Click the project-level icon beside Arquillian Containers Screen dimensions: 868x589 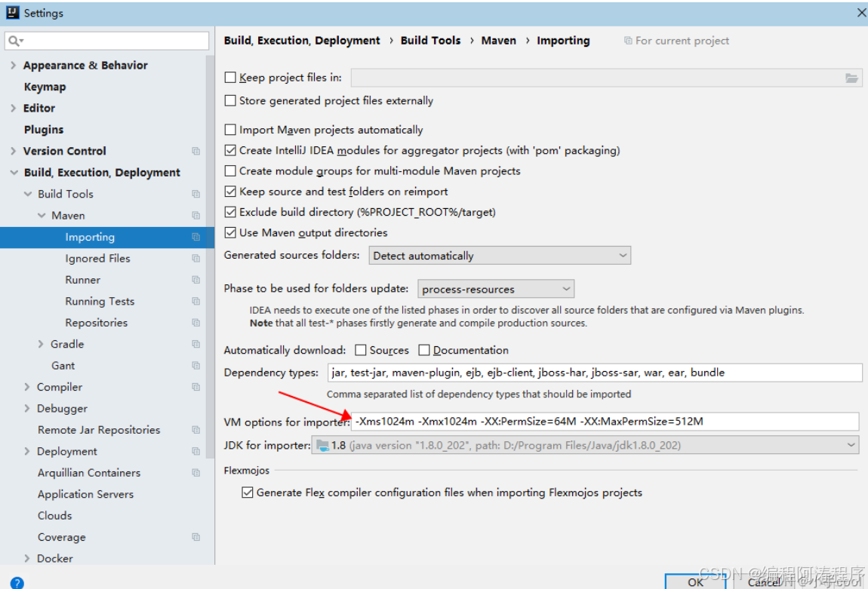coord(196,472)
